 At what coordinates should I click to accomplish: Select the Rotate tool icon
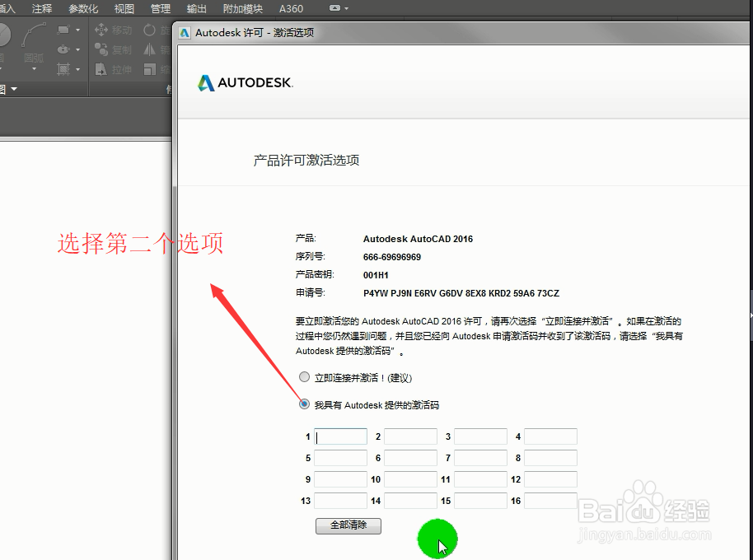tap(149, 30)
